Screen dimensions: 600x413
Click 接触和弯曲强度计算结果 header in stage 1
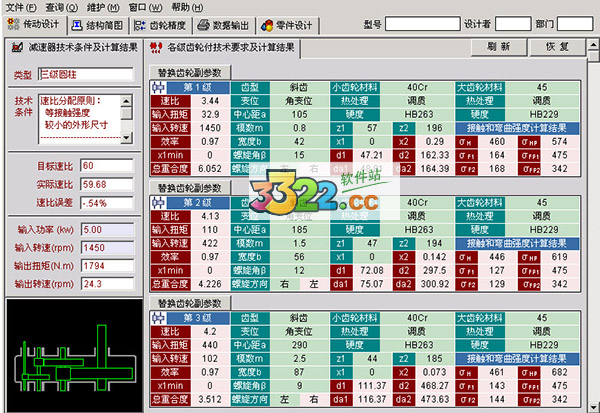point(517,128)
